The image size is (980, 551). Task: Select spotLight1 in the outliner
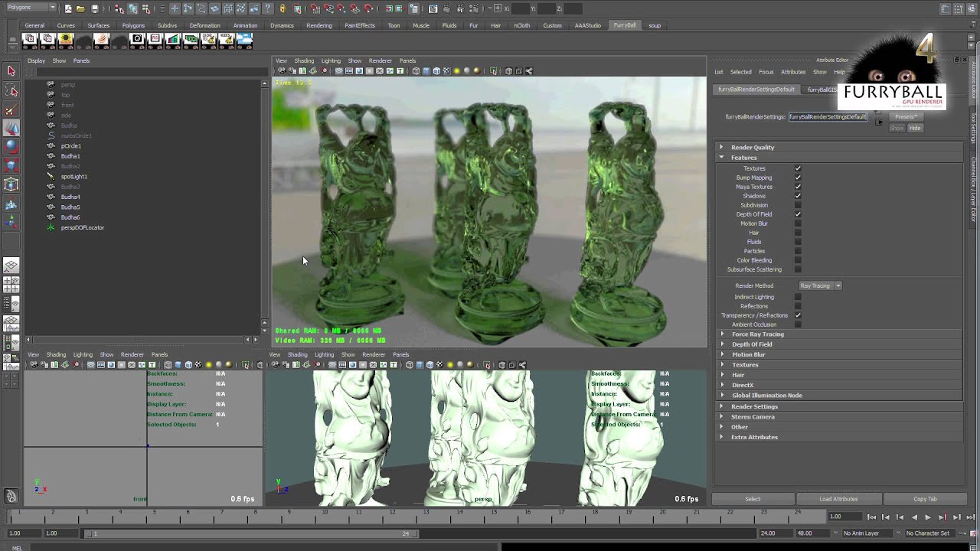pyautogui.click(x=73, y=177)
